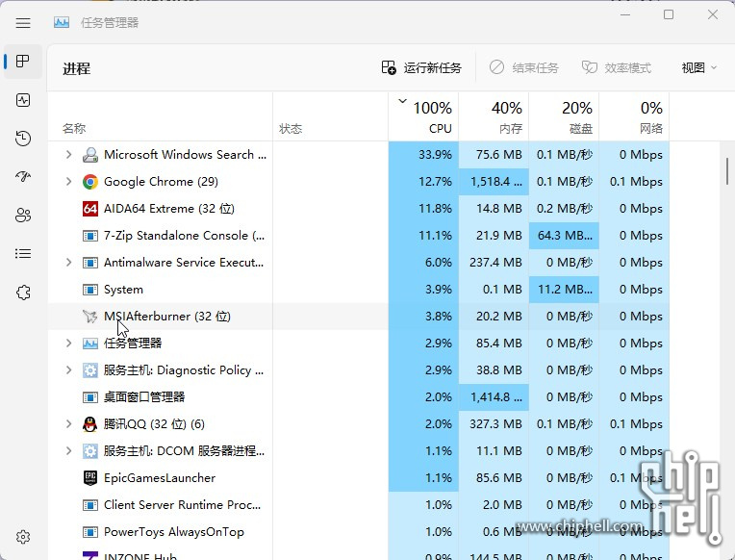Sort by the CPU column header
735x560 pixels.
point(423,116)
